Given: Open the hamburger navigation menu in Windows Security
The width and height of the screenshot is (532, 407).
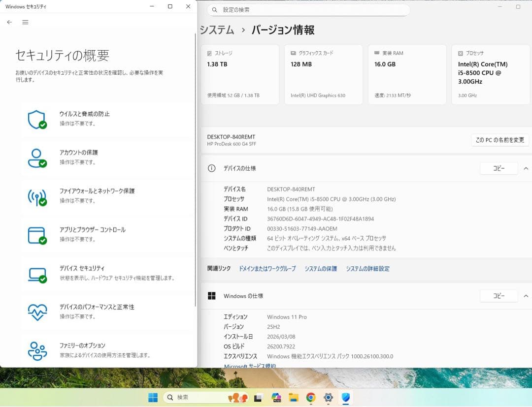Looking at the screenshot, I should pos(25,22).
